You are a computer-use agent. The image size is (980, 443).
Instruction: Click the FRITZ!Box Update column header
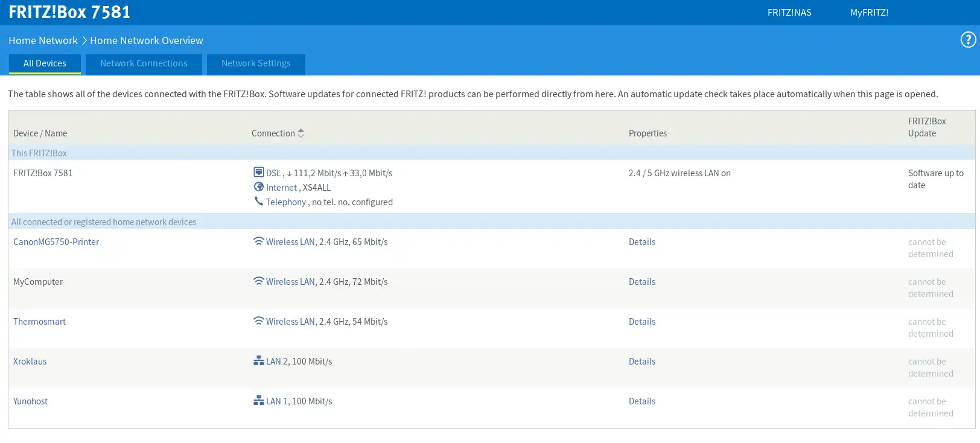click(927, 127)
